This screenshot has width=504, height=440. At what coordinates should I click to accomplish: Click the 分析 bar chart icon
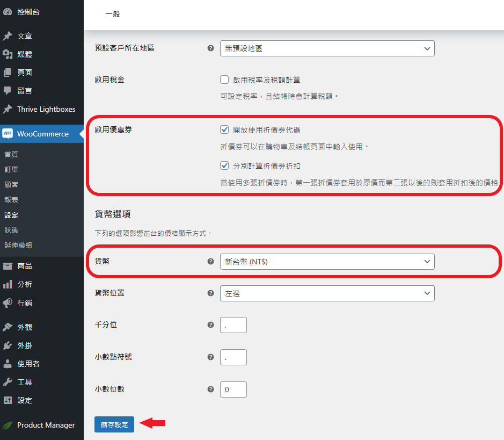pos(8,284)
